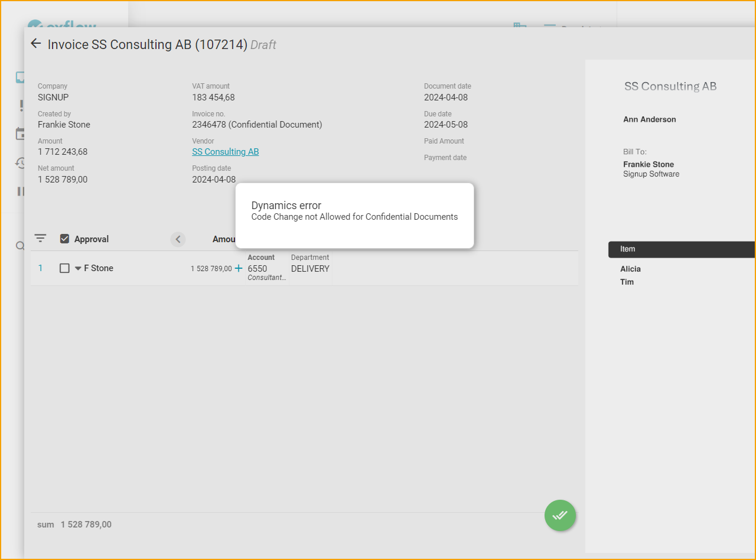Collapse columns with the left chevron button

(178, 239)
